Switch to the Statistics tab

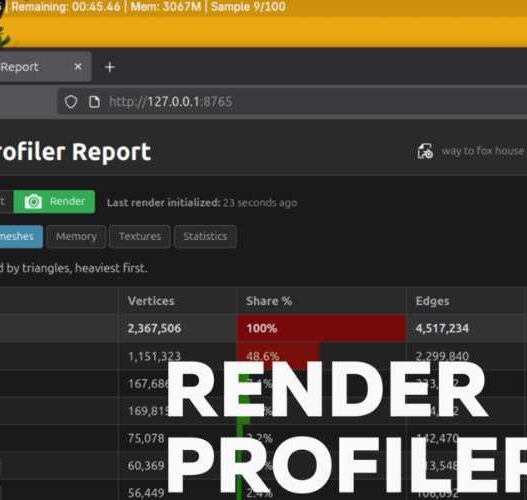coord(205,236)
